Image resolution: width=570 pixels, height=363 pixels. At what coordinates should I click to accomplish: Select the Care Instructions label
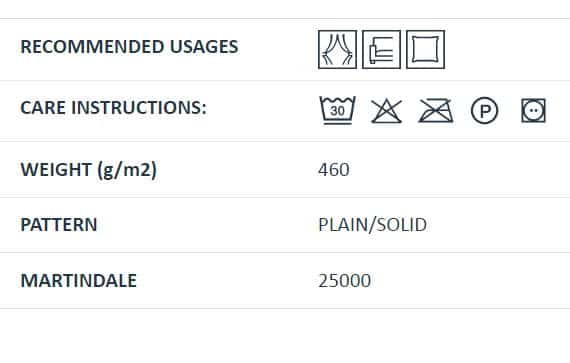point(113,108)
